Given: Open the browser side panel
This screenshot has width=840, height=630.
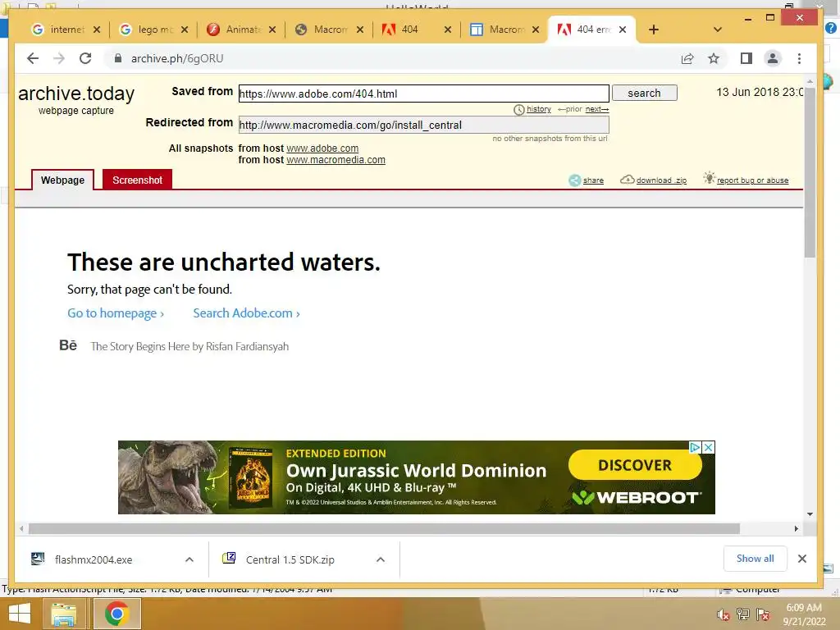Looking at the screenshot, I should tap(746, 58).
